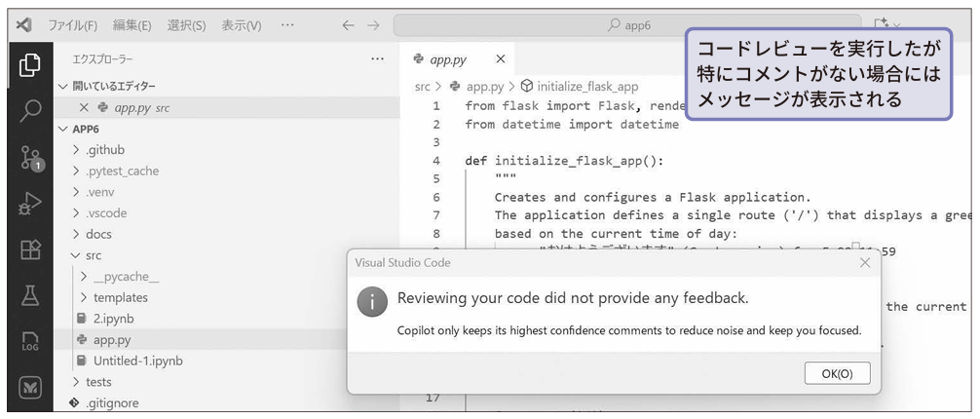Click line 8 based on the current time
The height and width of the screenshot is (419, 980).
(x=617, y=234)
